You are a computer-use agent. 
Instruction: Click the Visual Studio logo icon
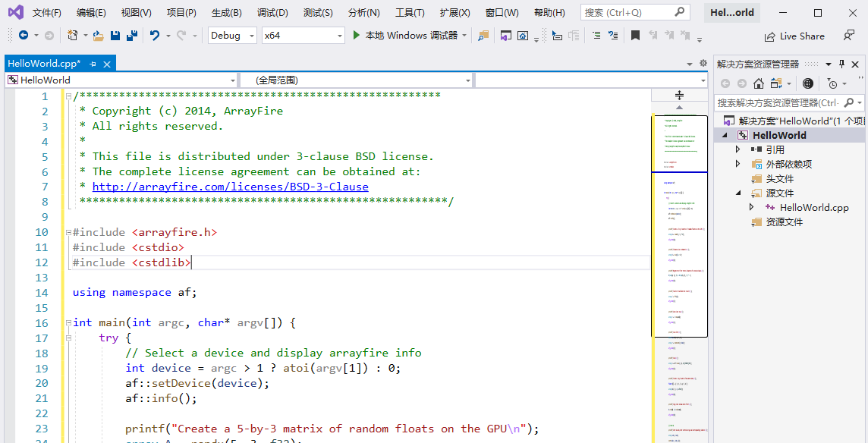tap(15, 12)
